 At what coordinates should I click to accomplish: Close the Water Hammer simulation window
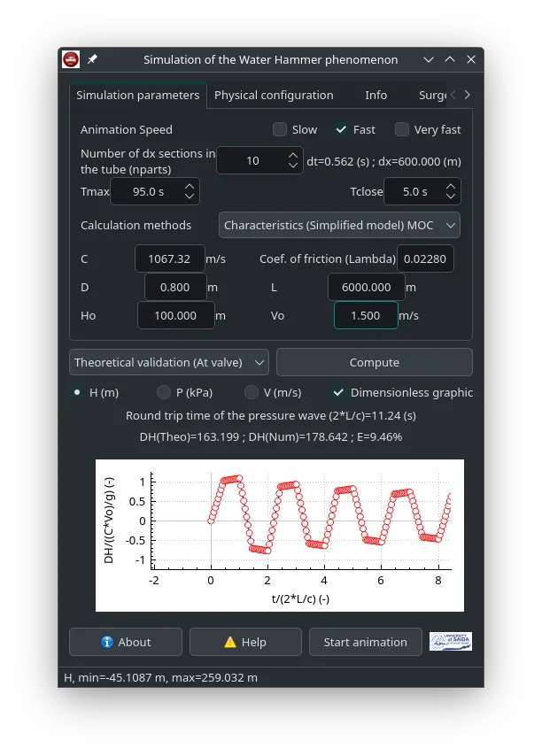[x=471, y=59]
